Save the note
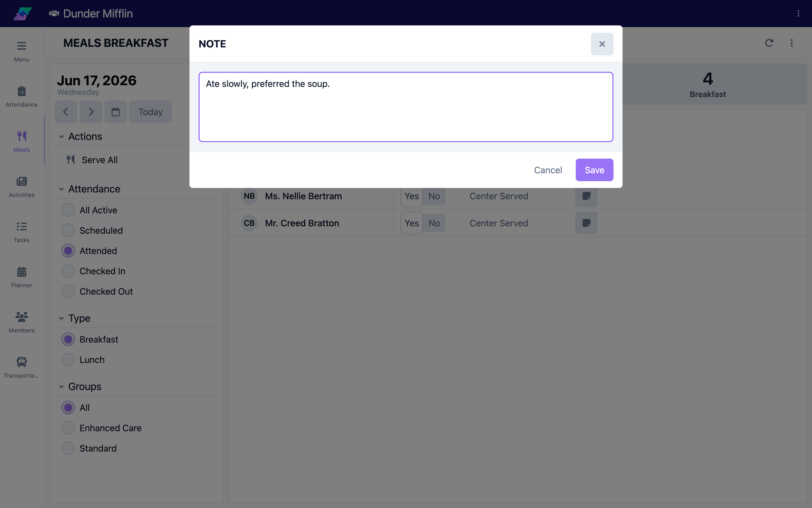Viewport: 812px width, 508px height. tap(594, 170)
